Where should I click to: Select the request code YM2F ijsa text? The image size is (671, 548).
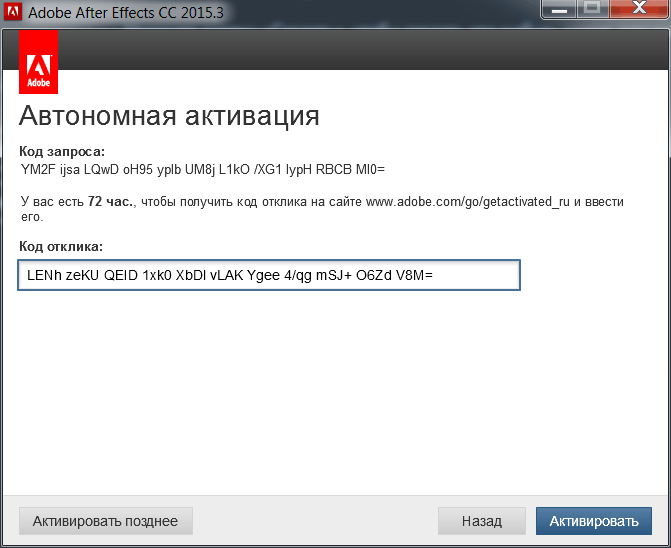point(203,170)
